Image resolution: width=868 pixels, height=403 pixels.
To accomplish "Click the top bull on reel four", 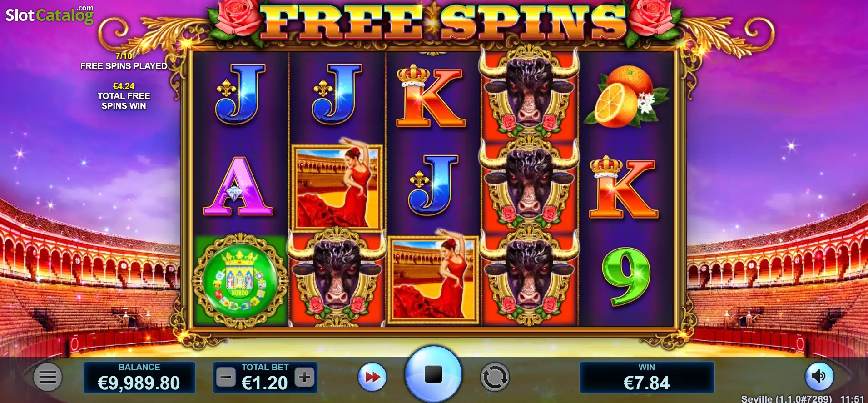I will [529, 95].
